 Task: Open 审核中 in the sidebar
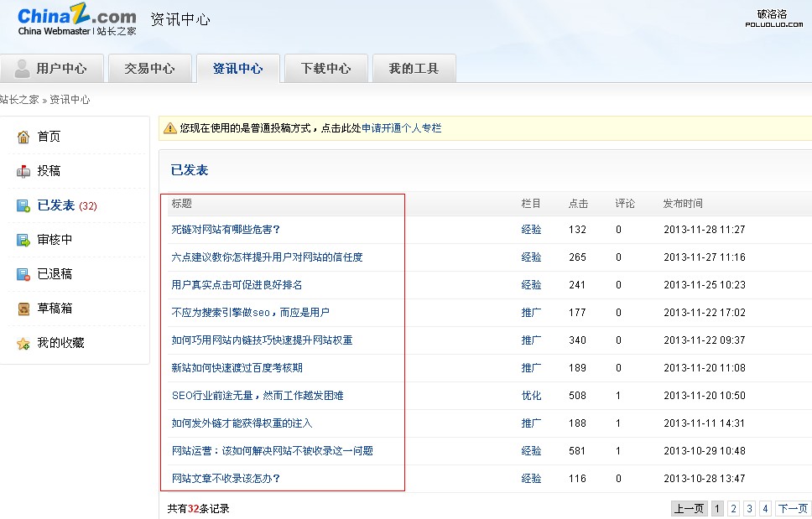click(55, 240)
